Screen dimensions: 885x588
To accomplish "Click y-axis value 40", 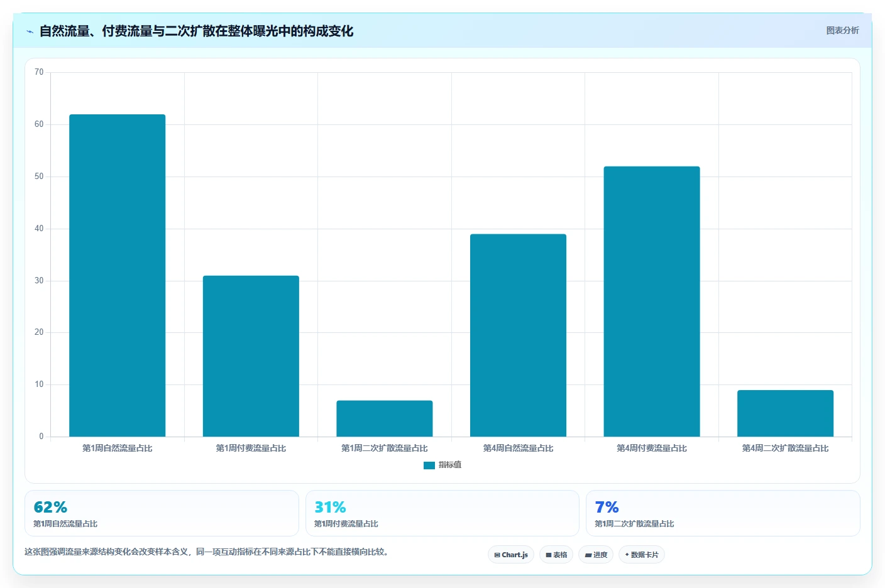I will pos(39,229).
